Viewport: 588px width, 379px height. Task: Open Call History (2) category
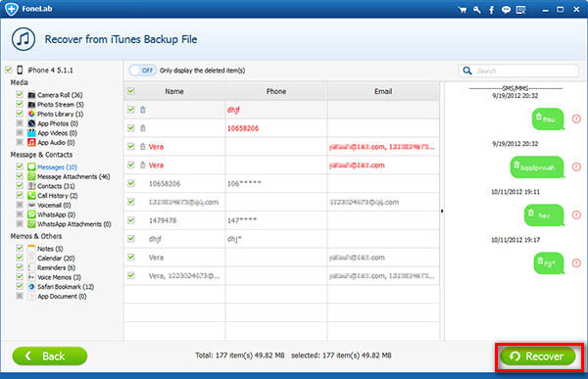(x=58, y=196)
